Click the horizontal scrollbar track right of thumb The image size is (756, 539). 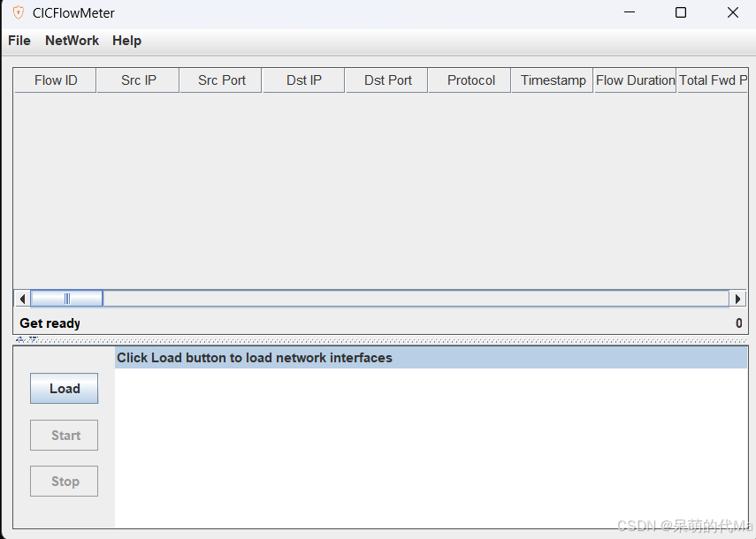pos(416,299)
